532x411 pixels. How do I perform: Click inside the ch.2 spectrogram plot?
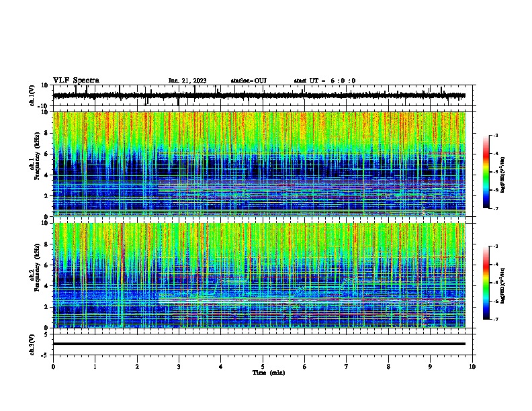tap(259, 275)
